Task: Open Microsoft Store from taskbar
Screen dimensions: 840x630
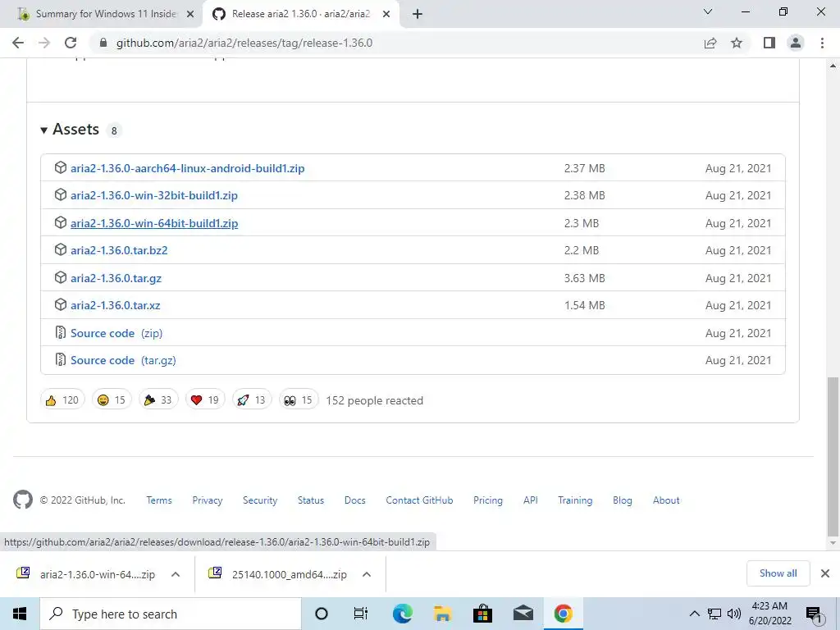Action: (482, 614)
